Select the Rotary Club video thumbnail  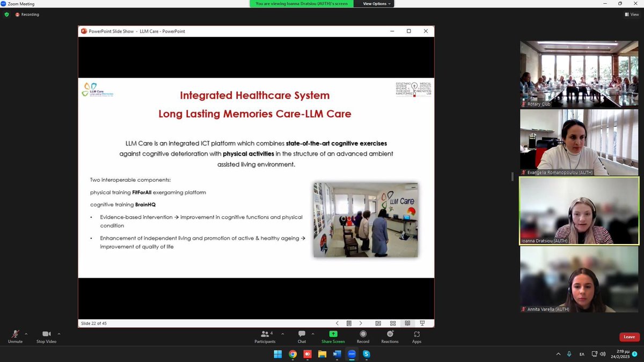coord(580,74)
